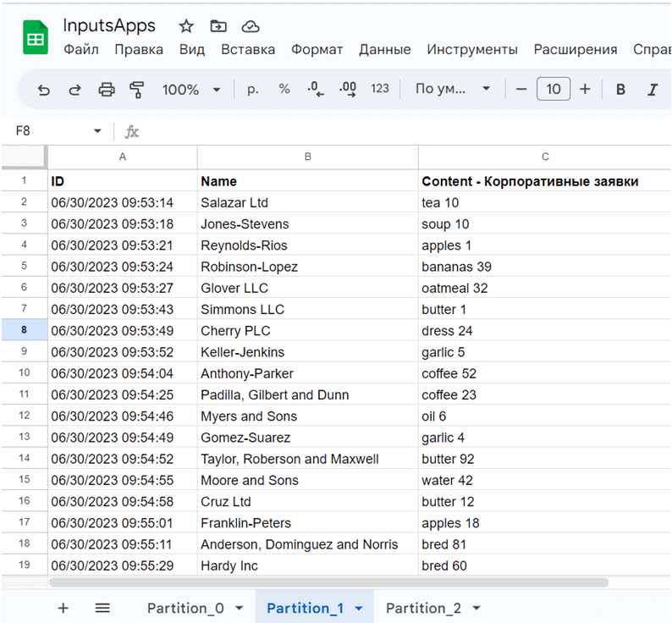
Task: Open the Формат menu
Action: point(317,50)
